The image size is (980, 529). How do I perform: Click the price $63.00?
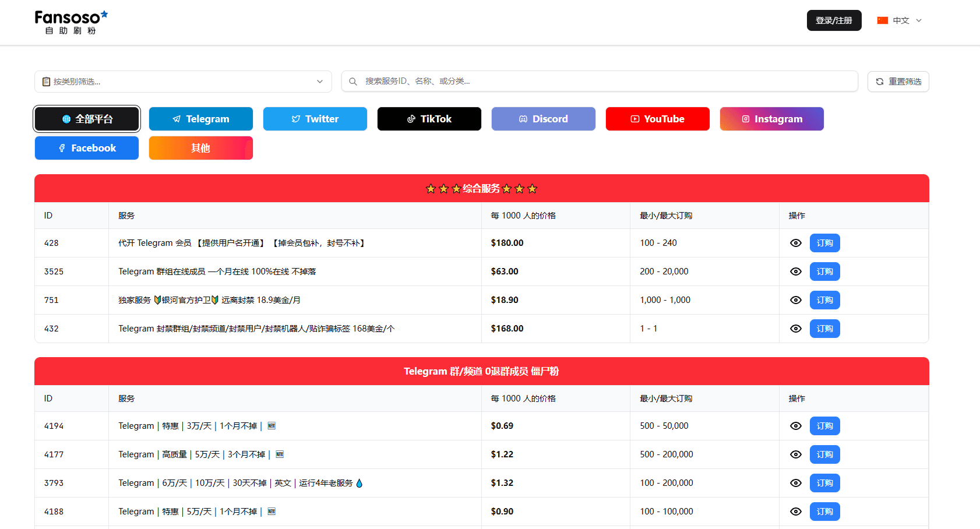pyautogui.click(x=505, y=271)
